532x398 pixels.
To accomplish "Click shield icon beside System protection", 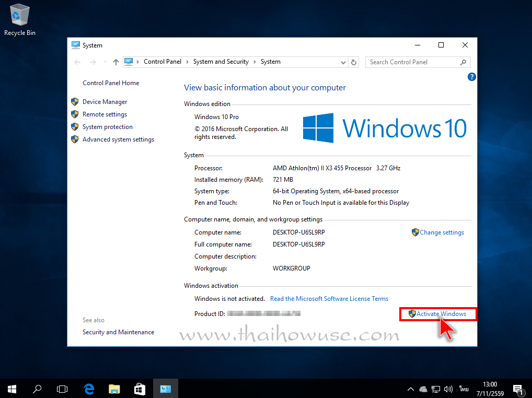I will 75,127.
